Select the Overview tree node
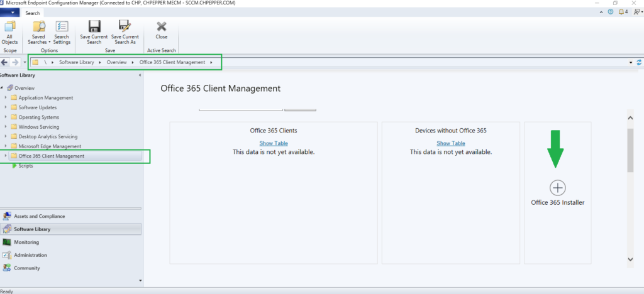Image resolution: width=644 pixels, height=294 pixels. (25, 88)
